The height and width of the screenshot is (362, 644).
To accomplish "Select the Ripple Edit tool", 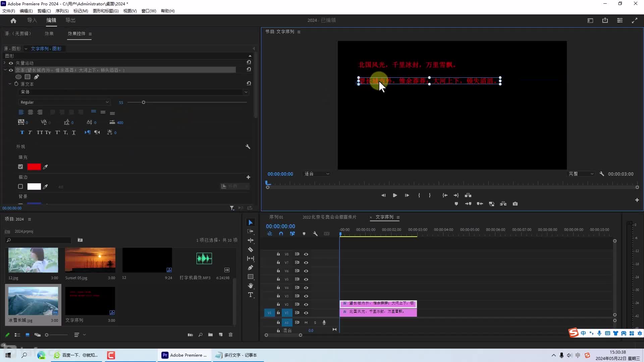I will click(250, 240).
